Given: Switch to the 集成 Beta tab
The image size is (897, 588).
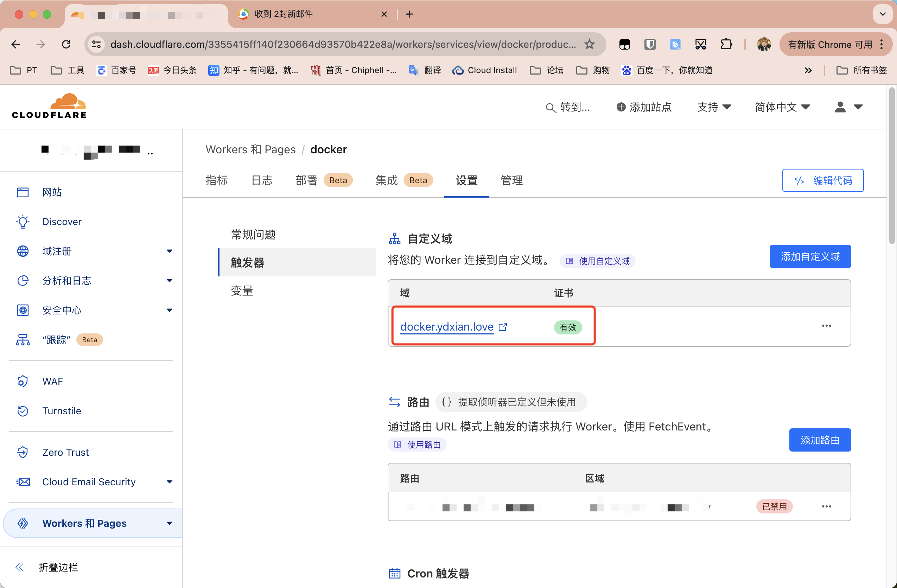Looking at the screenshot, I should pos(404,180).
